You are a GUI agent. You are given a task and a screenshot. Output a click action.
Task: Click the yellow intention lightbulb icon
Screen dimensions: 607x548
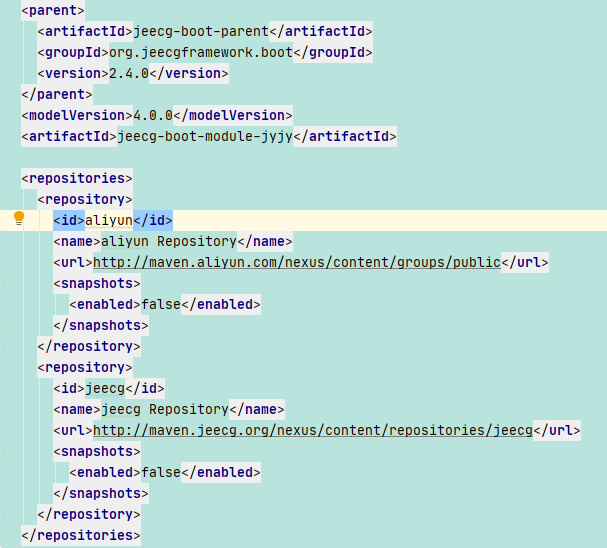click(x=19, y=218)
